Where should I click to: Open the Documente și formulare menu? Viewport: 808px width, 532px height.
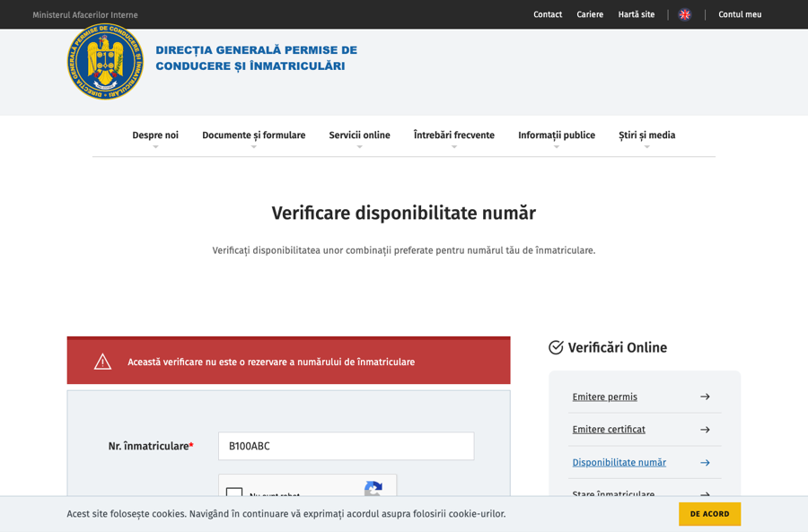253,135
